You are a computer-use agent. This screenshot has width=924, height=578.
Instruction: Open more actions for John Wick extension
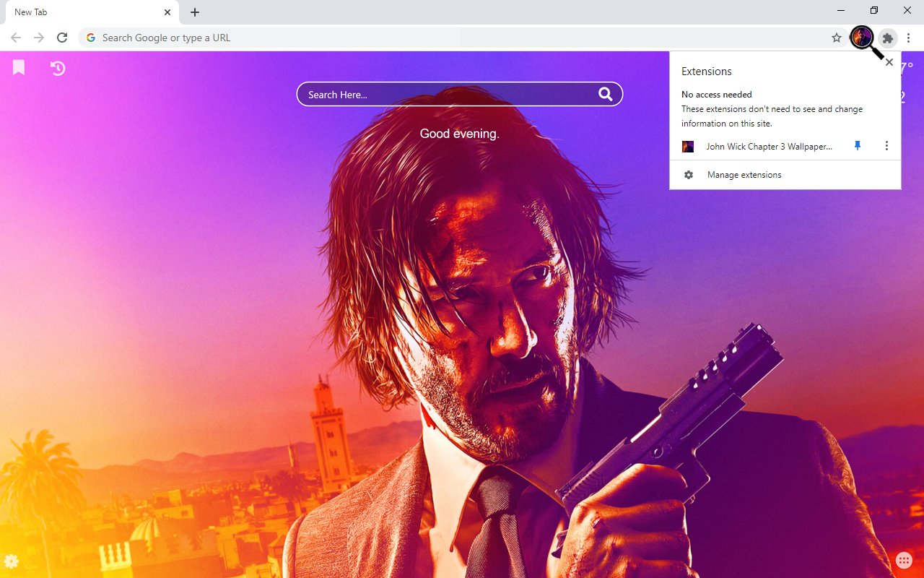point(886,146)
